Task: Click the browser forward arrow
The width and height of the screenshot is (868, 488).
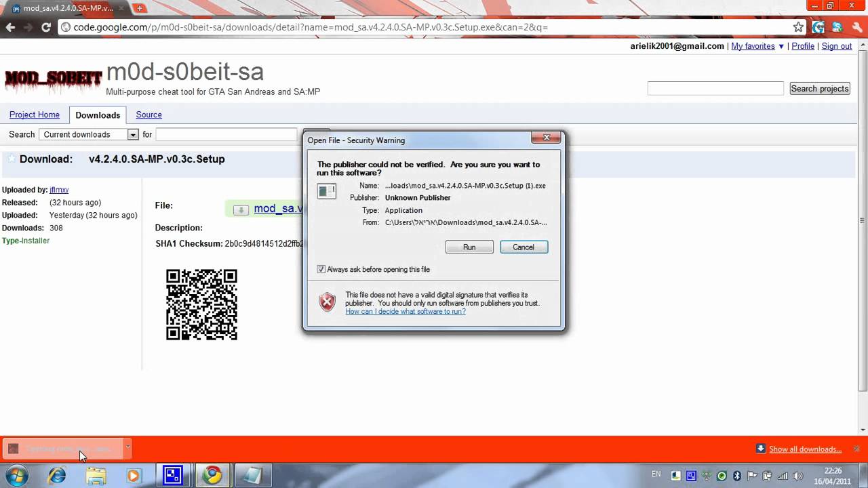Action: click(28, 27)
